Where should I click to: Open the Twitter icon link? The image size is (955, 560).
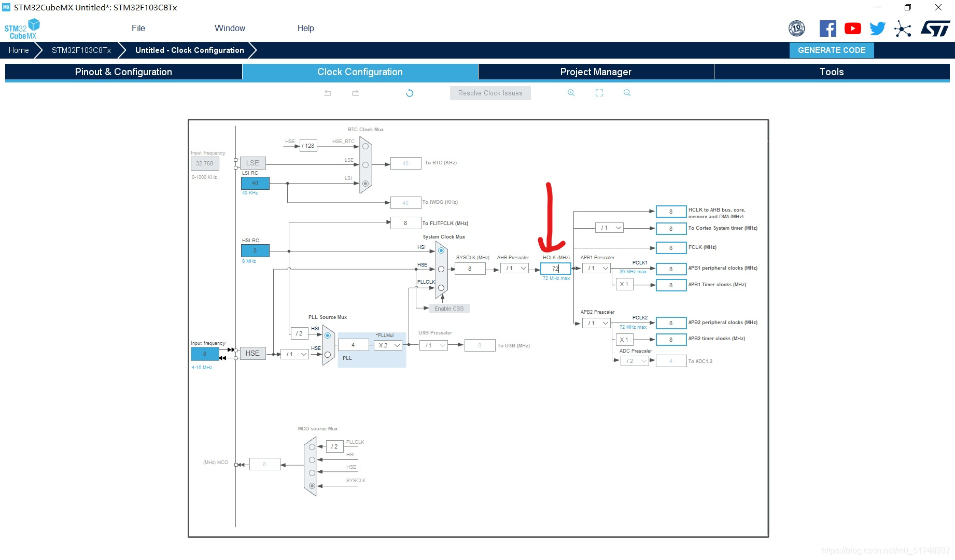[x=878, y=29]
